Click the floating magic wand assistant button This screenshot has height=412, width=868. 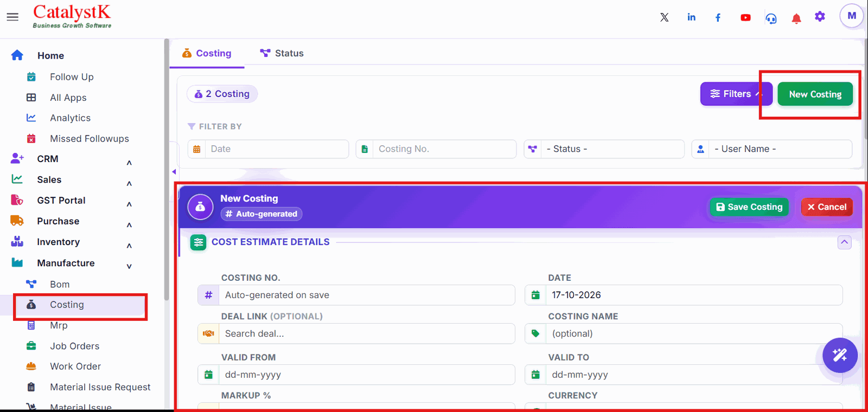pos(840,355)
